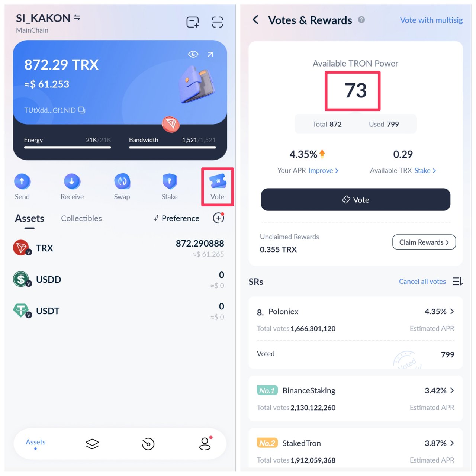
Task: Toggle balance visibility eye icon
Action: pyautogui.click(x=193, y=54)
